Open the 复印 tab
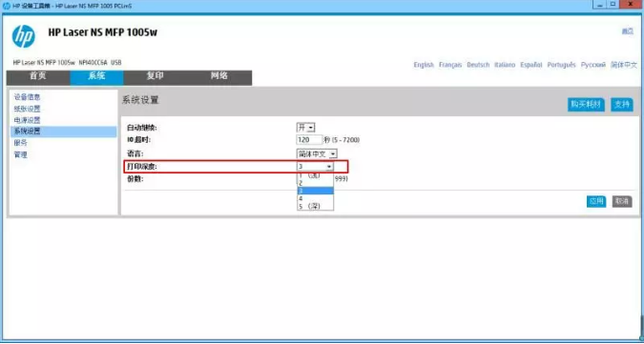 156,76
